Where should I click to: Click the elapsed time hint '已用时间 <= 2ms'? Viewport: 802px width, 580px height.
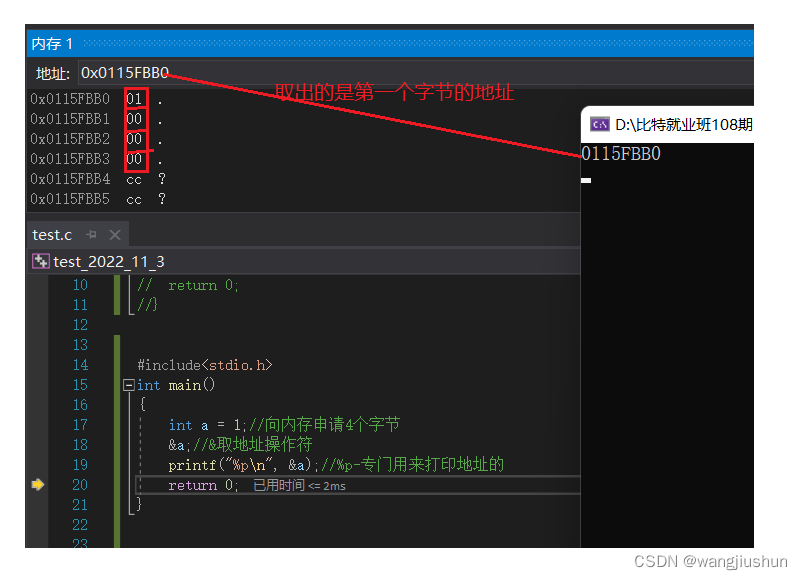click(x=299, y=485)
